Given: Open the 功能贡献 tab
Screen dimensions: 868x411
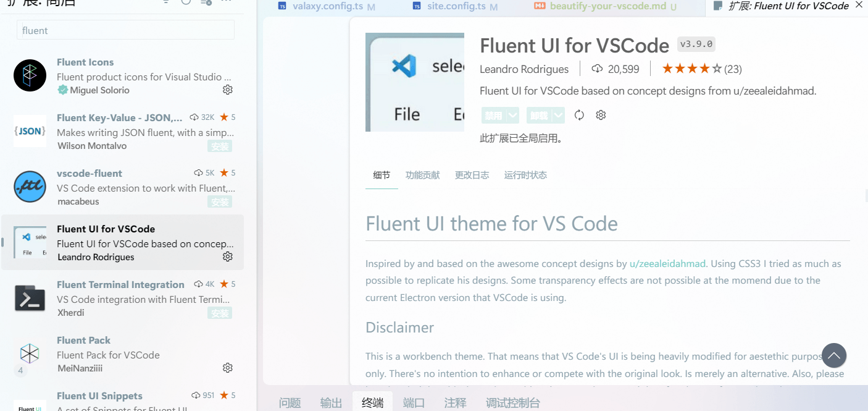Looking at the screenshot, I should coord(422,175).
